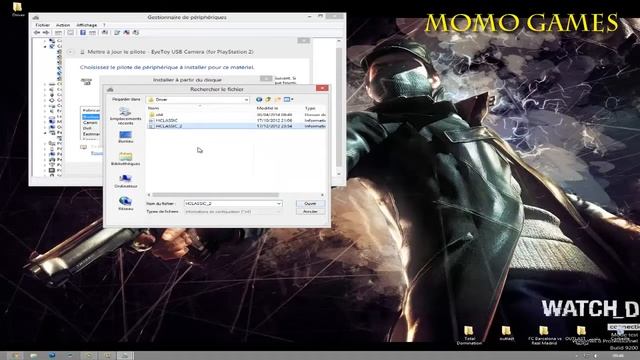The height and width of the screenshot is (360, 640).
Task: Click the system clock in the taskbar
Action: click(618, 356)
